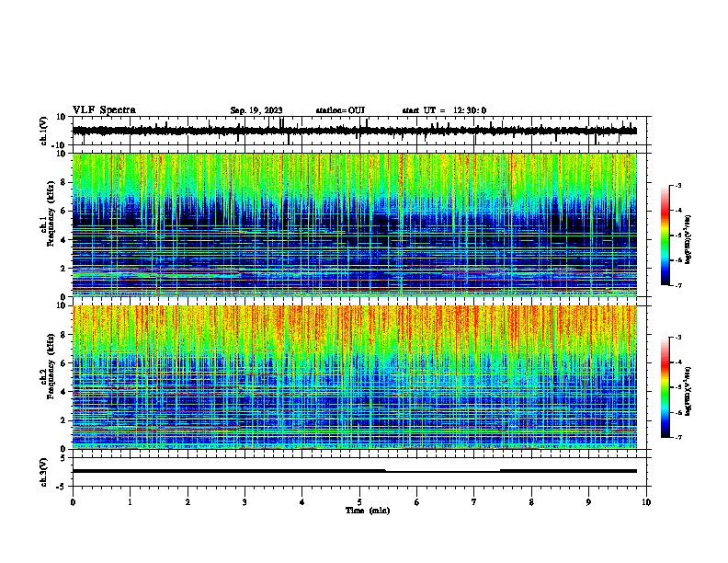
Task: Click the "start UT = 12:30:0" header text
Action: (x=444, y=110)
